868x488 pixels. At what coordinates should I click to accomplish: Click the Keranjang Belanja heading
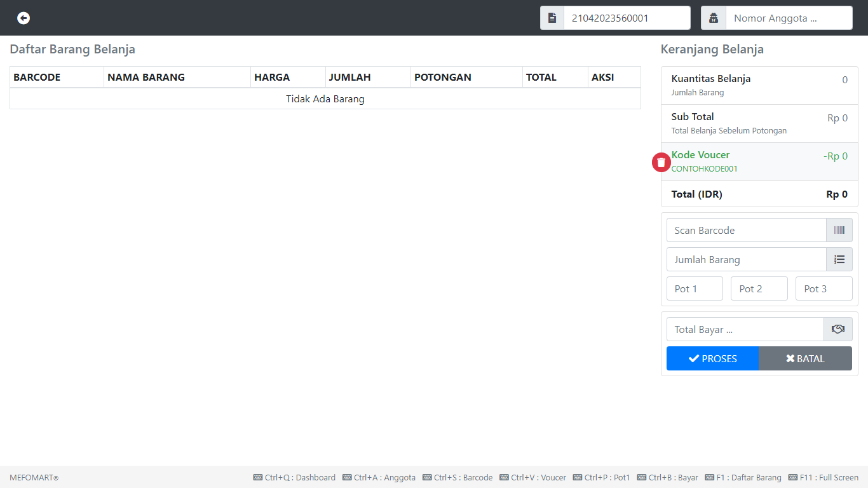point(712,49)
